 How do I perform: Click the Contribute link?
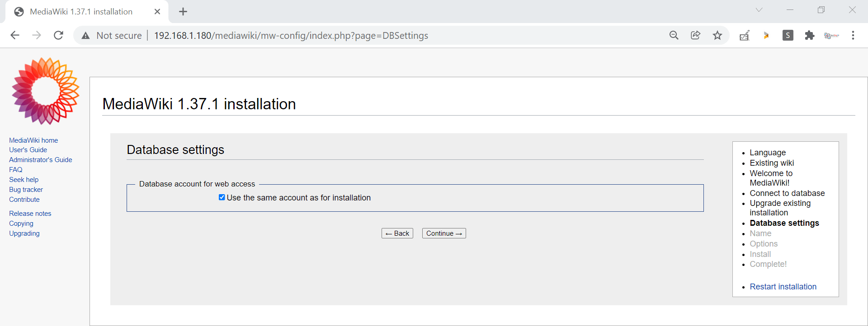tap(24, 200)
